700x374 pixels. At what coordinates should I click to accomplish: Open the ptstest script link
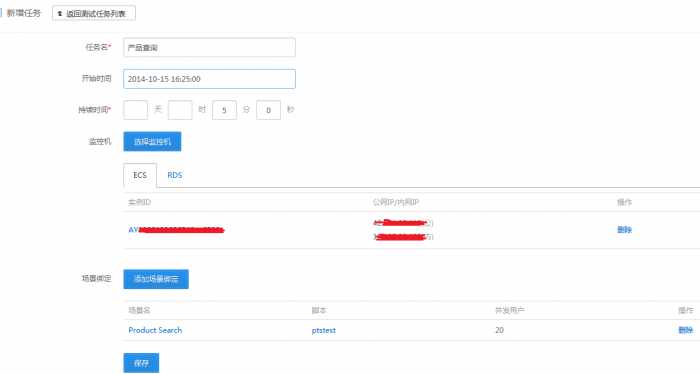(x=324, y=330)
